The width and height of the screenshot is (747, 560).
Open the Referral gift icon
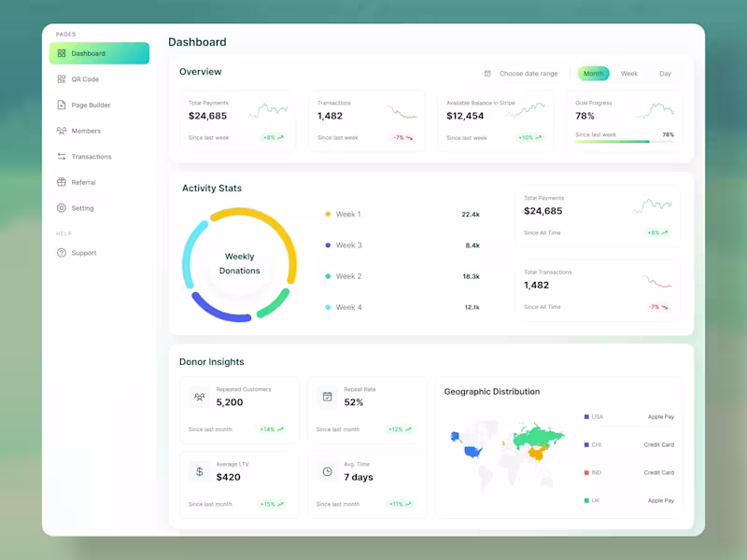(60, 182)
